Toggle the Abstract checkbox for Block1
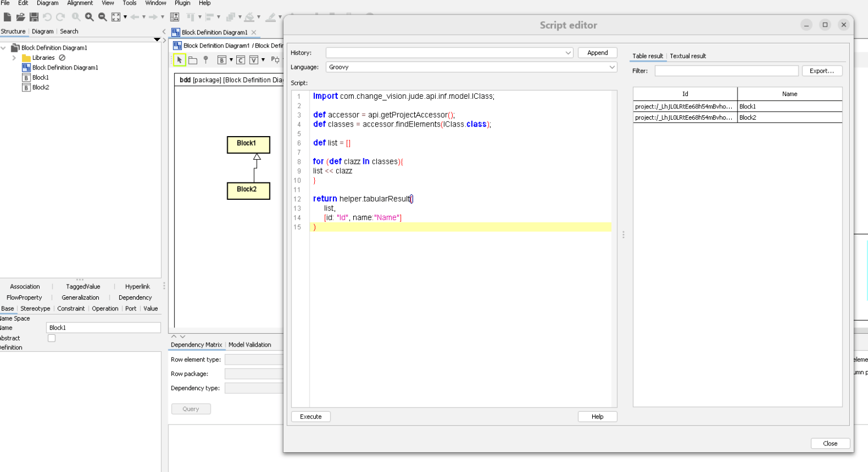 point(51,338)
